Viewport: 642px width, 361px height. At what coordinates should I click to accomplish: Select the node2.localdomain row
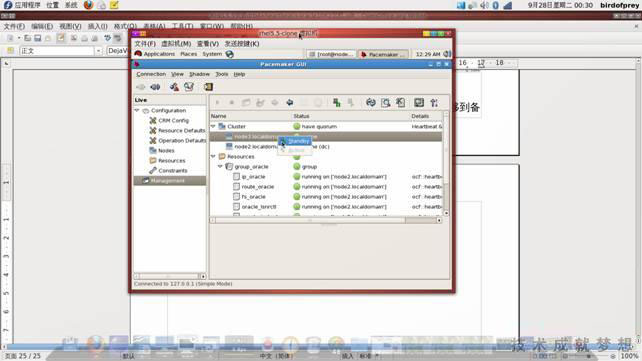(x=326, y=147)
